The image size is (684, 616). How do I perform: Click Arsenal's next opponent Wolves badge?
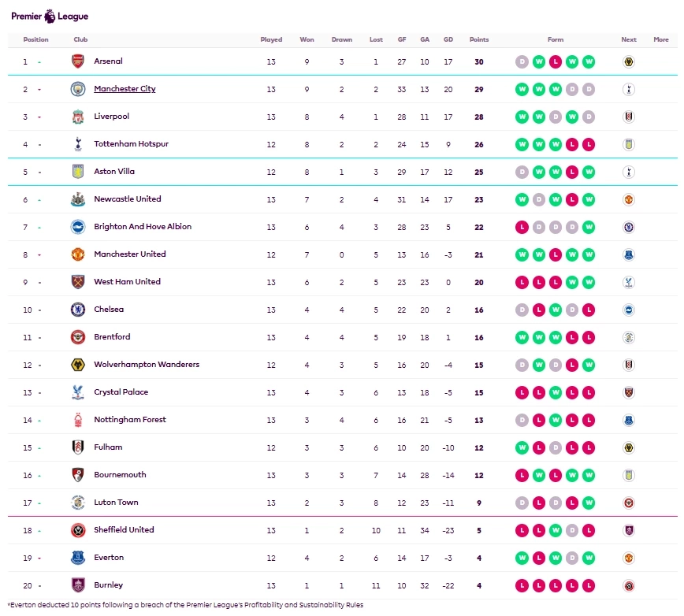[x=628, y=61]
